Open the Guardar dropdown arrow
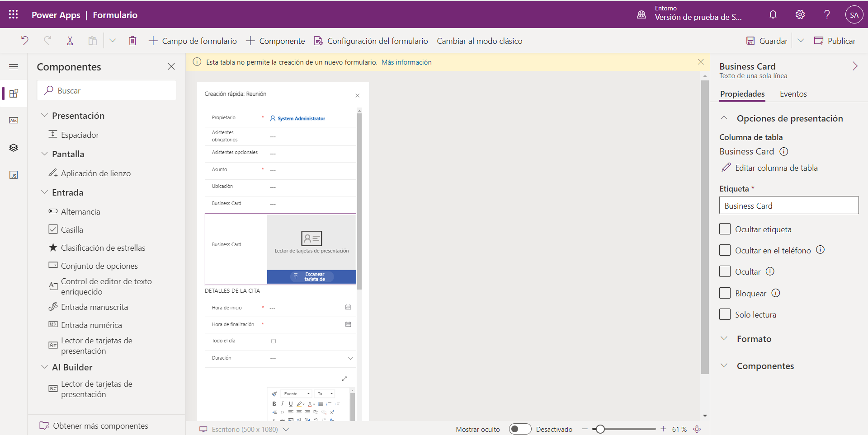The width and height of the screenshot is (868, 435). point(801,41)
